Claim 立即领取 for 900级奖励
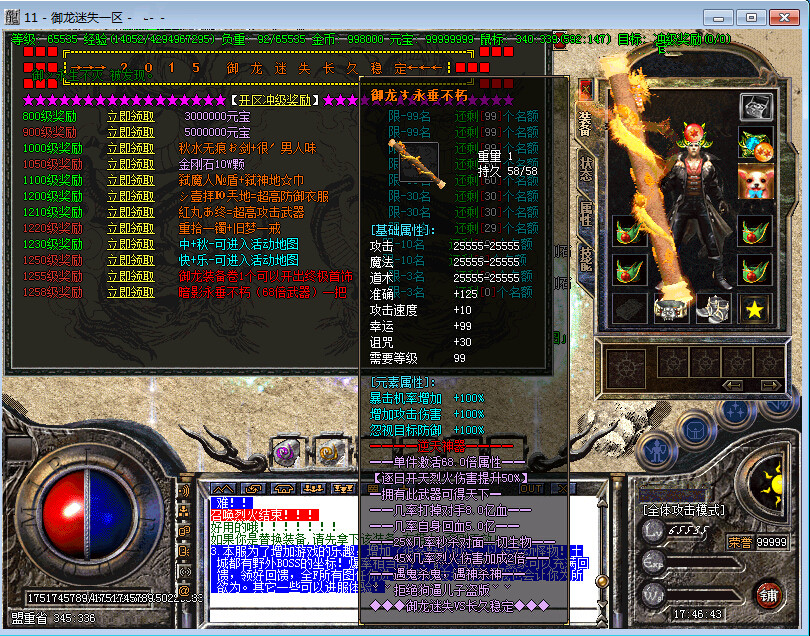The width and height of the screenshot is (810, 636). pos(131,132)
